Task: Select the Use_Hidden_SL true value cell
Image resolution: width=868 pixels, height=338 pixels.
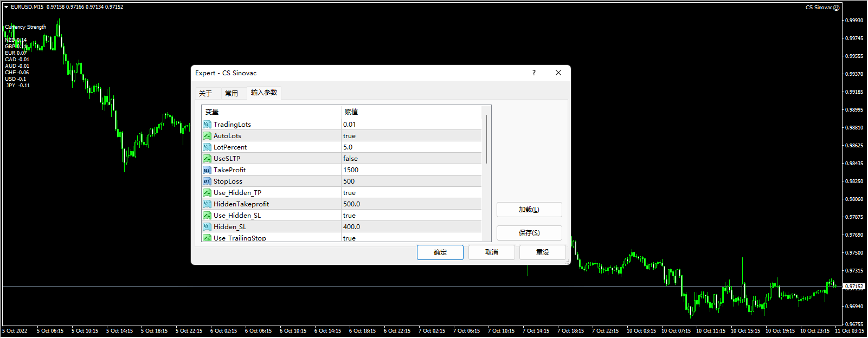Action: [411, 216]
